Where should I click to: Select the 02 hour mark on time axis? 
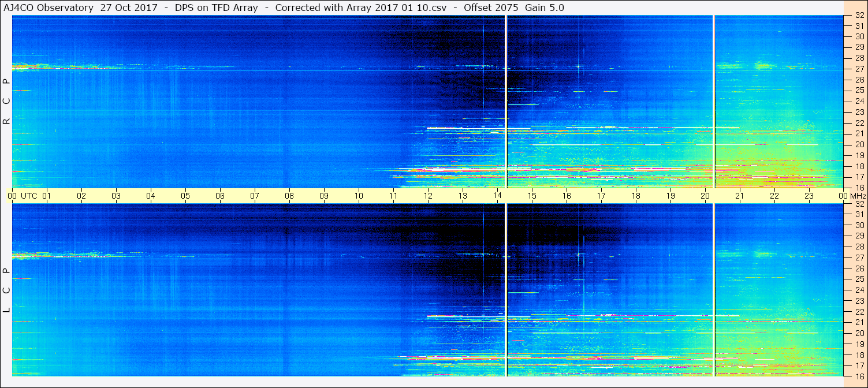click(81, 196)
